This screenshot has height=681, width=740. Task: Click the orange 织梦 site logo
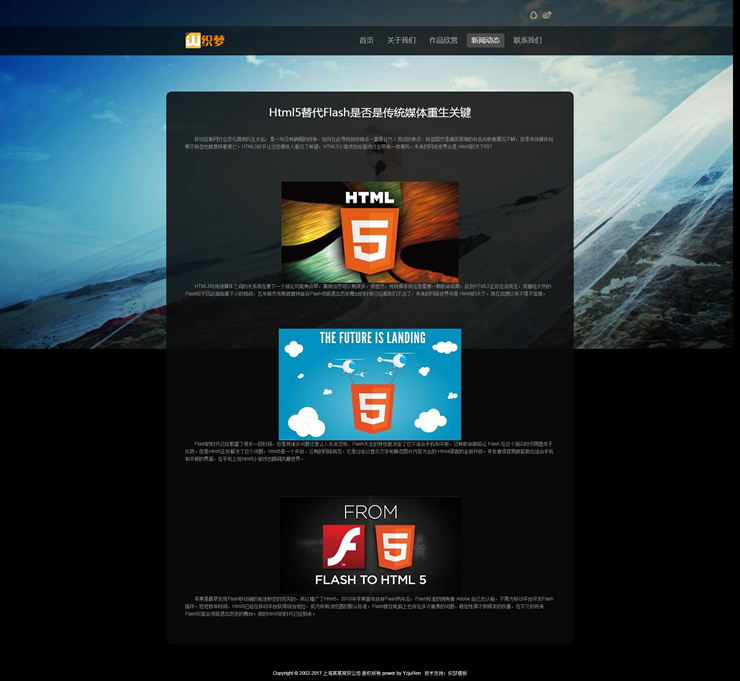click(205, 40)
